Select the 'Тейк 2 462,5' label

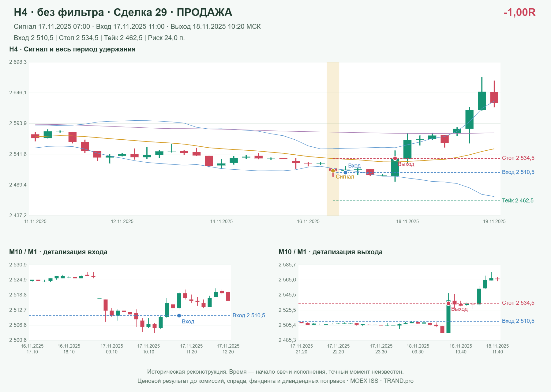pyautogui.click(x=518, y=201)
